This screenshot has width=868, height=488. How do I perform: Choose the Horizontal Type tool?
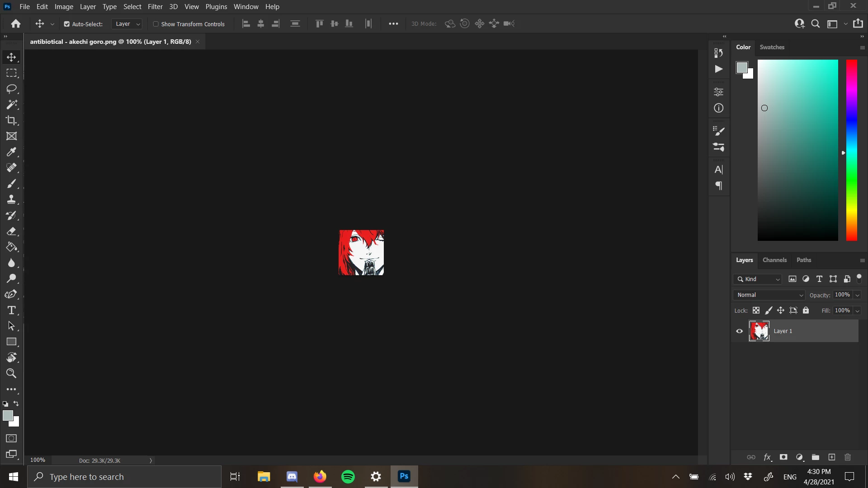pyautogui.click(x=11, y=310)
